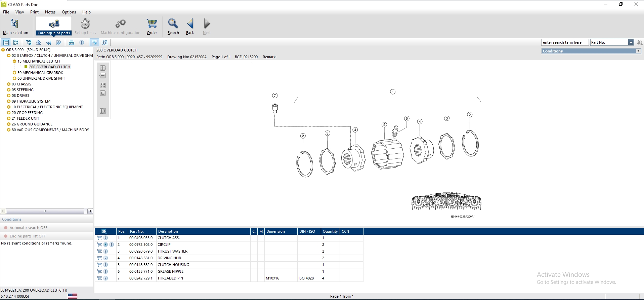Click the enter search term field
Image resolution: width=644 pixels, height=300 pixels.
[565, 42]
